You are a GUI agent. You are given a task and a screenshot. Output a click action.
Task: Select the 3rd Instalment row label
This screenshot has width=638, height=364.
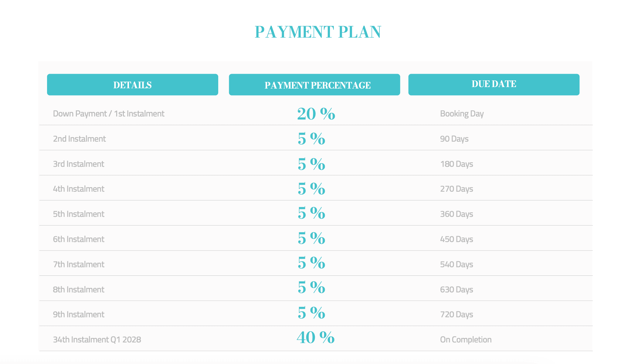(78, 164)
